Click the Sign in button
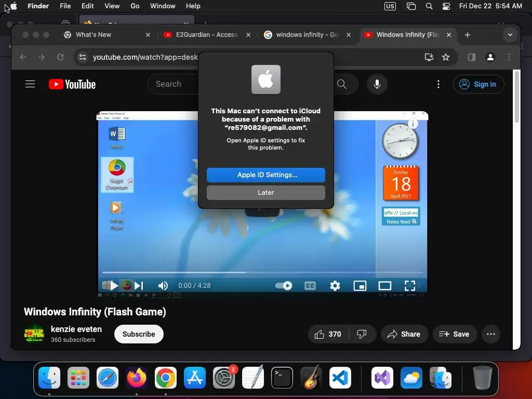Image resolution: width=532 pixels, height=399 pixels. (x=478, y=84)
